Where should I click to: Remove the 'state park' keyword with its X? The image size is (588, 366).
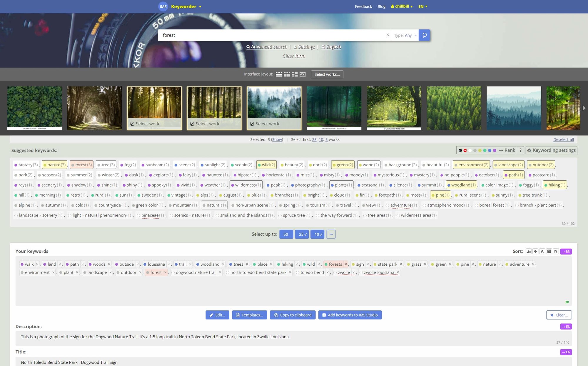[401, 264]
